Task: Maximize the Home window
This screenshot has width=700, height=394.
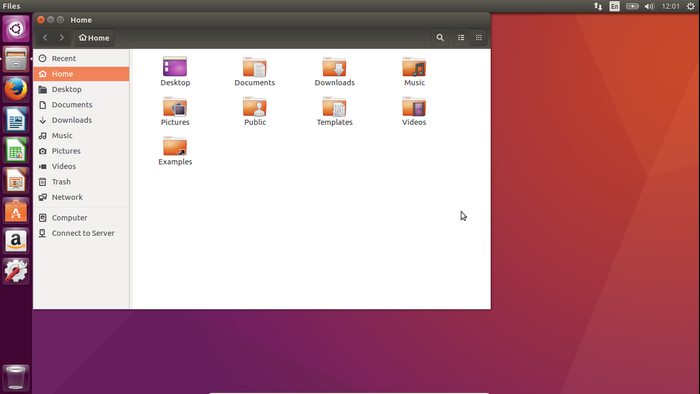Action: (60, 20)
